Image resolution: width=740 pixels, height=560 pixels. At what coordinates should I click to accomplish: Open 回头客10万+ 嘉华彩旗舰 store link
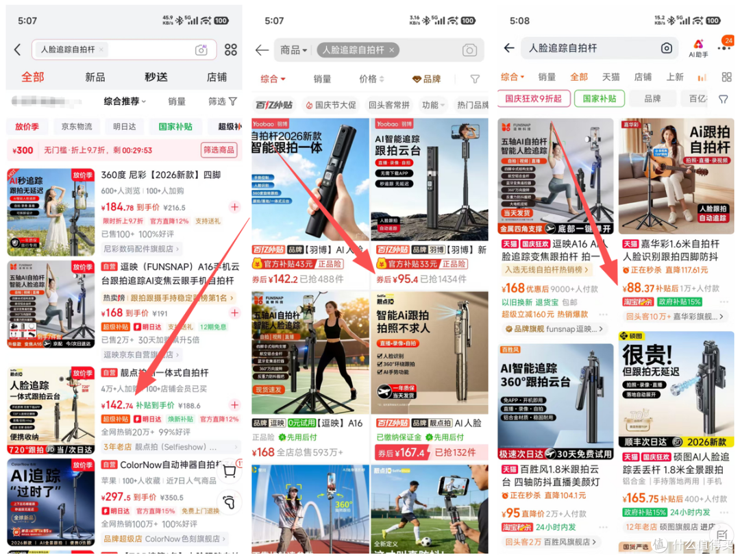point(675,317)
